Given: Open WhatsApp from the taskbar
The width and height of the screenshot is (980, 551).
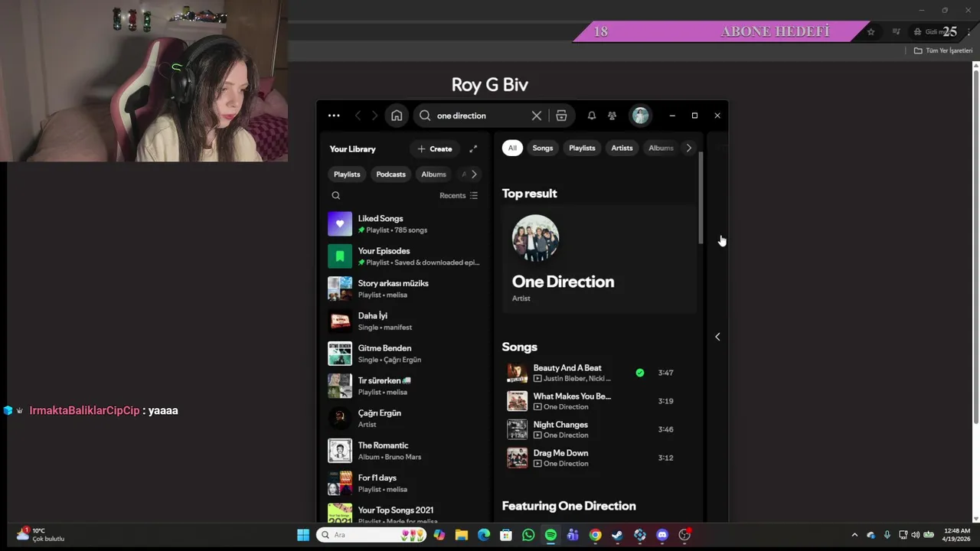Looking at the screenshot, I should (x=528, y=535).
